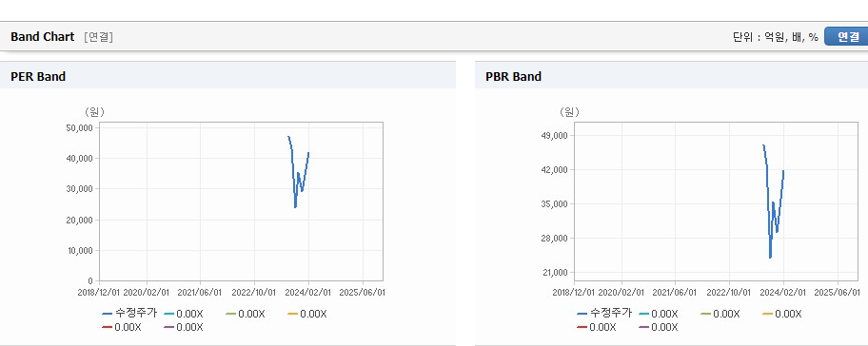
Task: Select the PBR Band panel header
Action: pos(672,76)
